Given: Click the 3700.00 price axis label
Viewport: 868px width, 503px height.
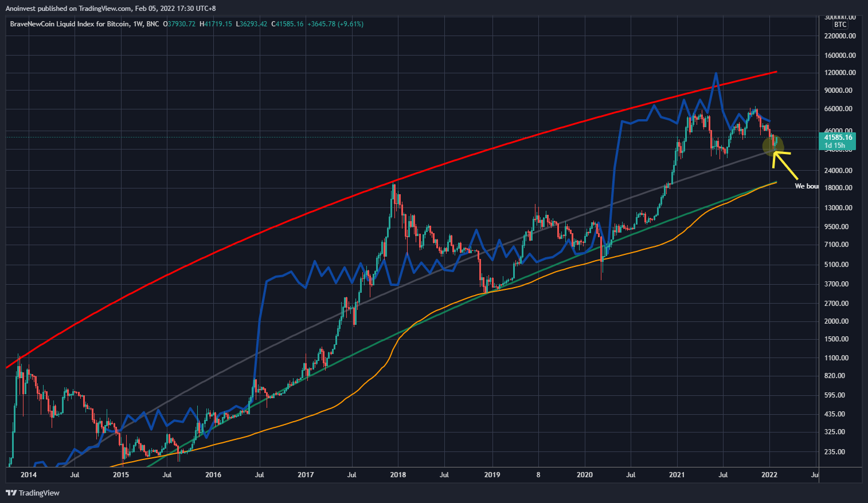Looking at the screenshot, I should pyautogui.click(x=836, y=284).
